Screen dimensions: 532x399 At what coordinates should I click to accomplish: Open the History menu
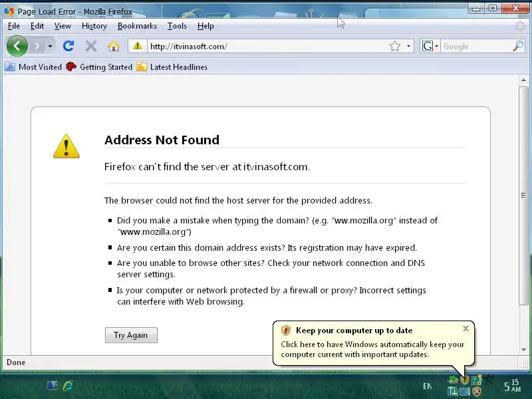point(94,26)
